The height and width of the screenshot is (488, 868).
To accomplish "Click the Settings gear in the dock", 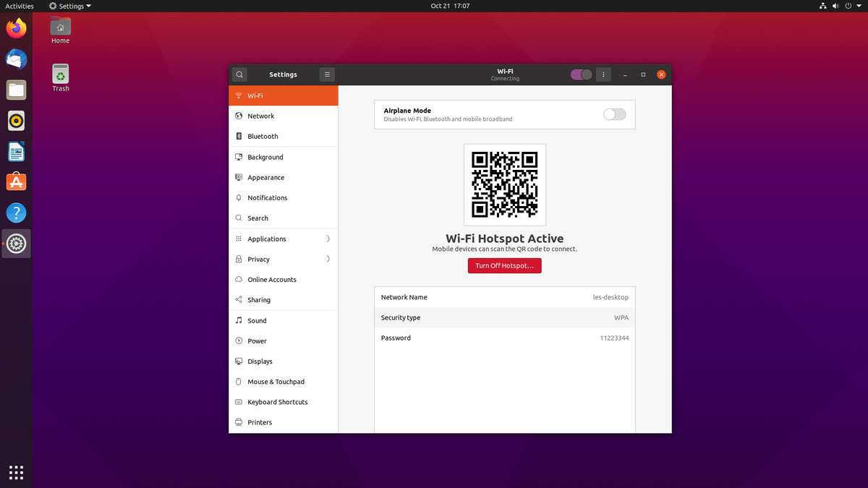I will (x=16, y=244).
